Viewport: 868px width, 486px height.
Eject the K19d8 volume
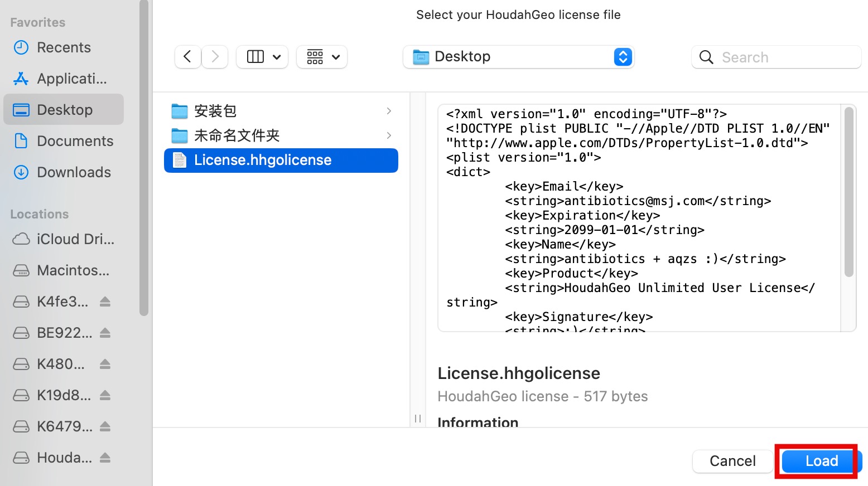click(105, 395)
